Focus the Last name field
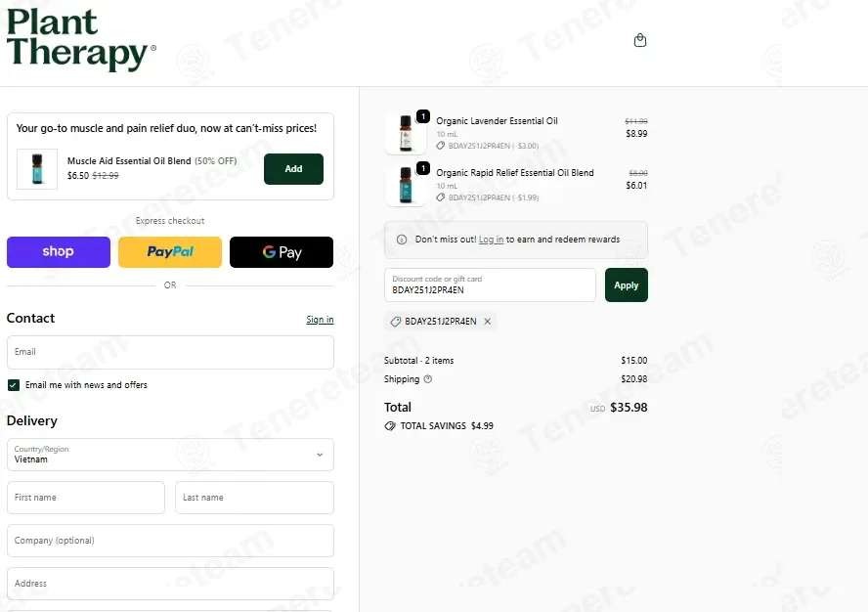Viewport: 868px width, 612px height. (255, 498)
